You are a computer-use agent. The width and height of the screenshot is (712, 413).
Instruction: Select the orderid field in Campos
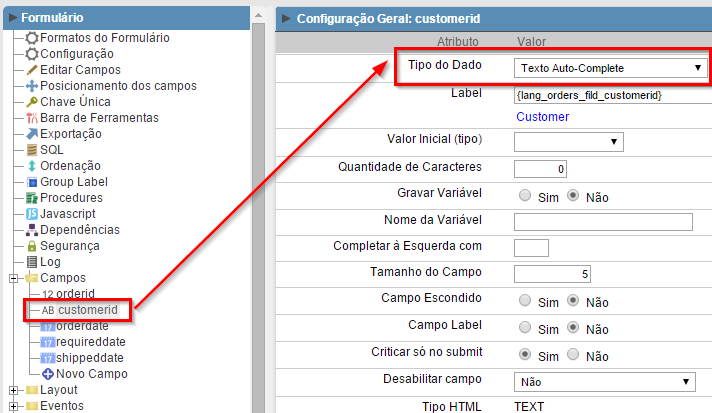click(76, 294)
